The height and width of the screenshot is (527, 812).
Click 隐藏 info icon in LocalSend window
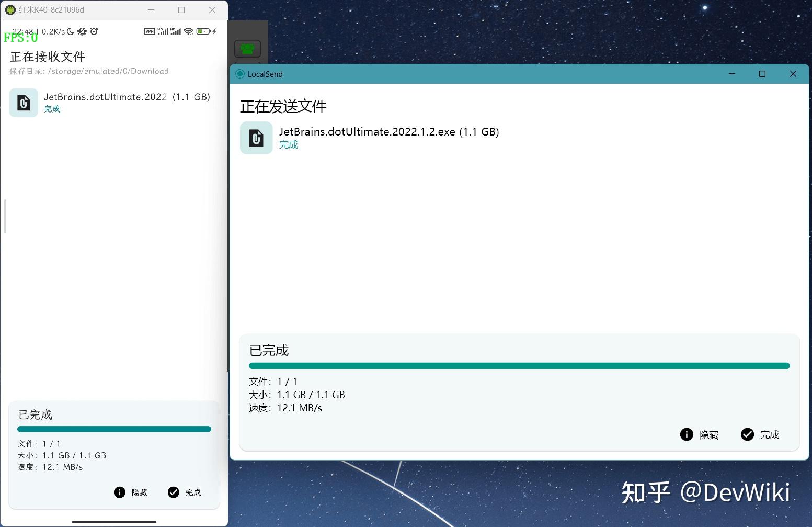tap(687, 434)
